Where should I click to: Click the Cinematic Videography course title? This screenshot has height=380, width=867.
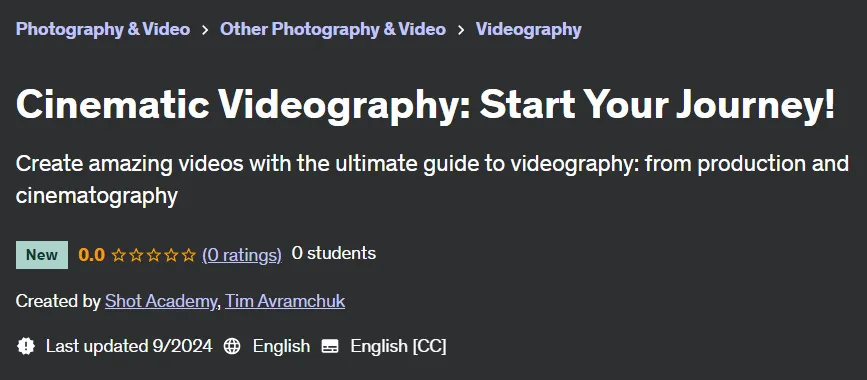click(425, 104)
